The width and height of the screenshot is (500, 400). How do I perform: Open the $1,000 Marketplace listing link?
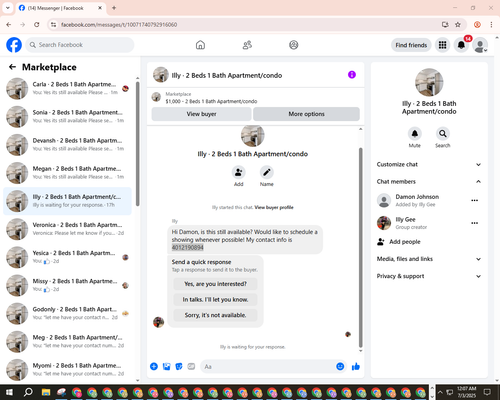(x=211, y=101)
